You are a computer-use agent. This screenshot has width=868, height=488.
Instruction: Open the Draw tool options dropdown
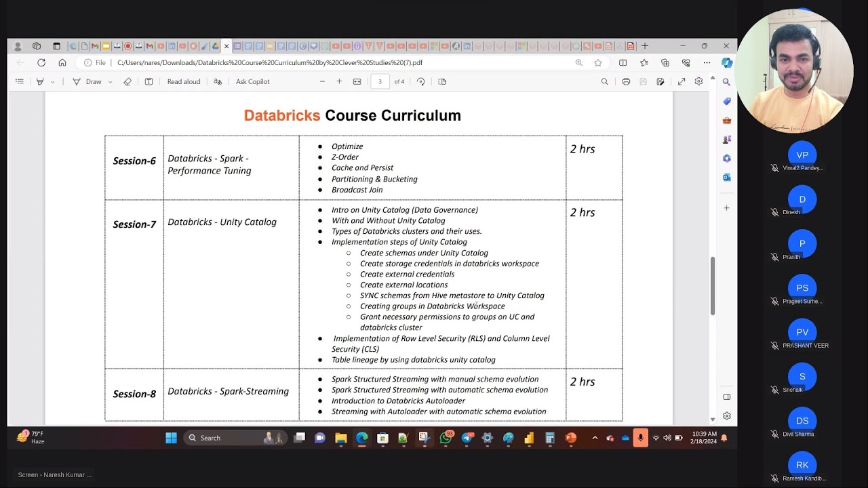coord(111,81)
